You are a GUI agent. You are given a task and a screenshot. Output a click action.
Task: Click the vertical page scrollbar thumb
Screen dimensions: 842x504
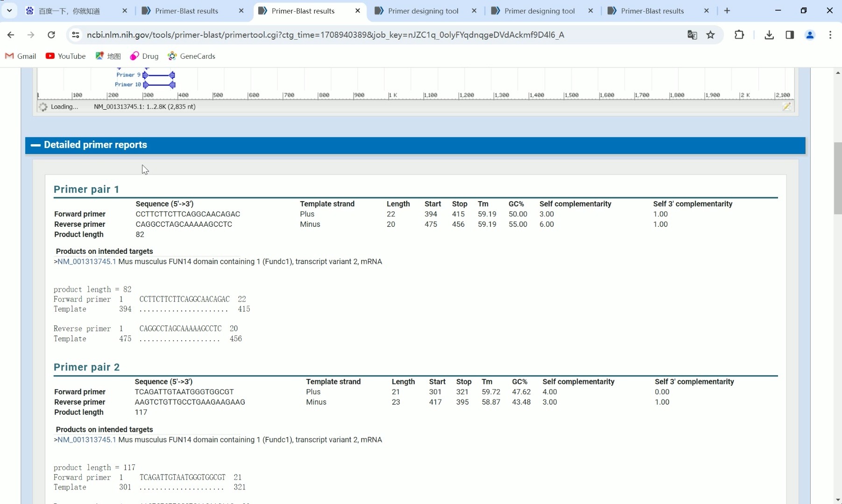coord(838,179)
